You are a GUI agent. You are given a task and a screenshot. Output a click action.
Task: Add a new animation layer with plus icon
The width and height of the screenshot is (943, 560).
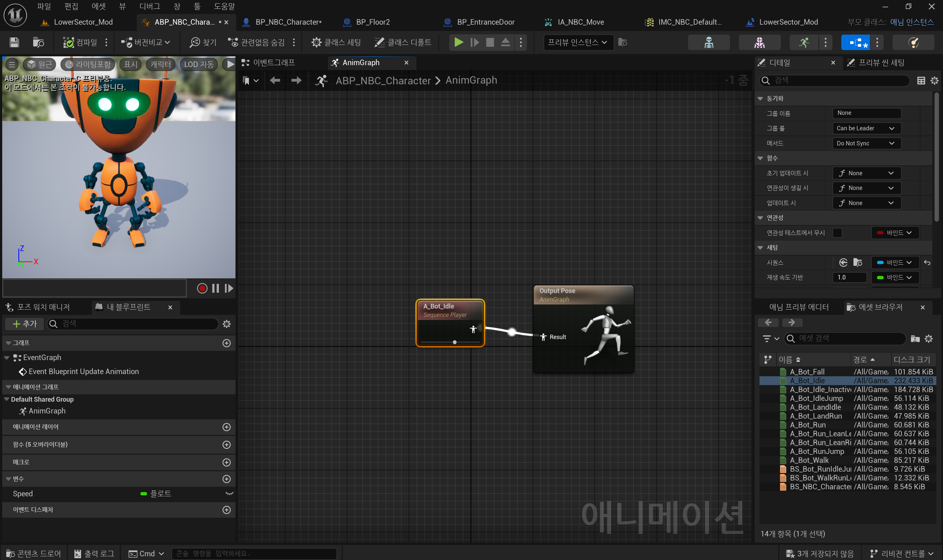pyautogui.click(x=227, y=427)
